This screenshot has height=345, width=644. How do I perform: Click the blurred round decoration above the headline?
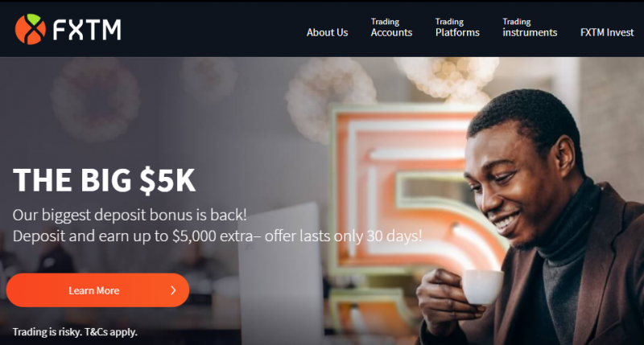point(95,98)
